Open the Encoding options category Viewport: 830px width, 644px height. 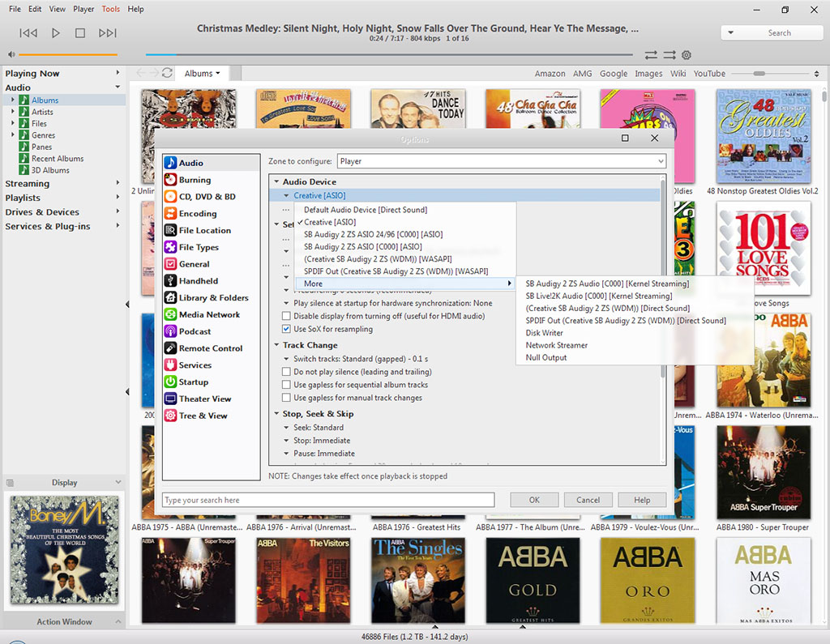click(x=211, y=214)
